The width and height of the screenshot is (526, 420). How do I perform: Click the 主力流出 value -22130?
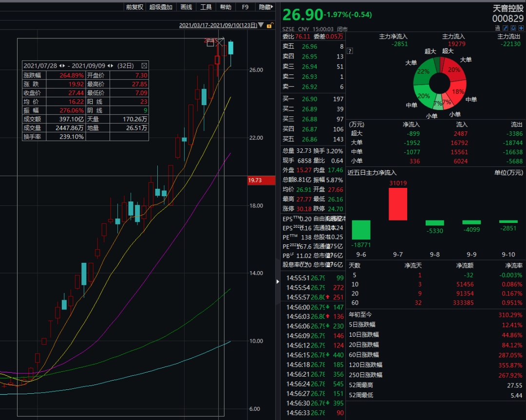click(510, 44)
